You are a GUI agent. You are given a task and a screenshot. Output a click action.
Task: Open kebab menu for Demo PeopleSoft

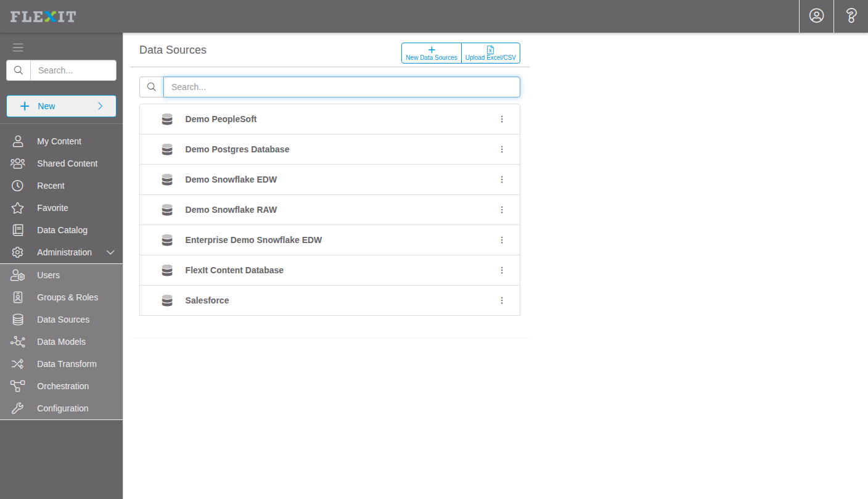click(502, 119)
